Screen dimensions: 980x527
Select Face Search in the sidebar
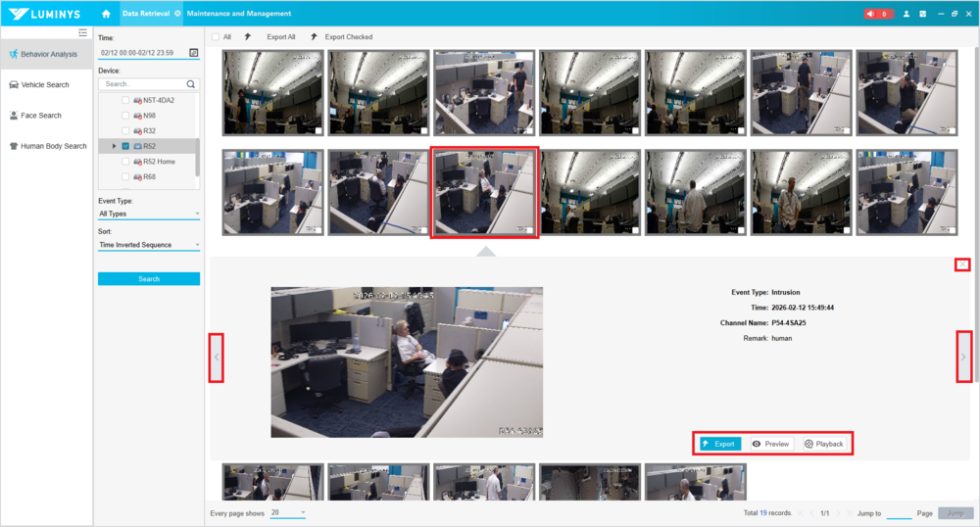click(x=41, y=116)
